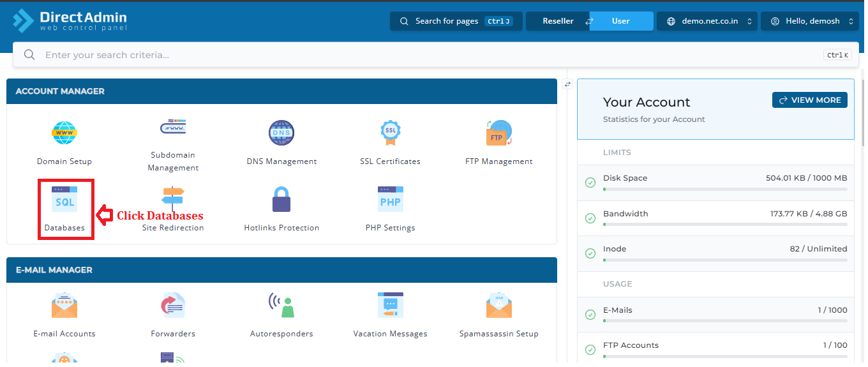Screen dimensions: 868x367
Task: Click the Statistics for your Account text
Action: click(x=654, y=119)
